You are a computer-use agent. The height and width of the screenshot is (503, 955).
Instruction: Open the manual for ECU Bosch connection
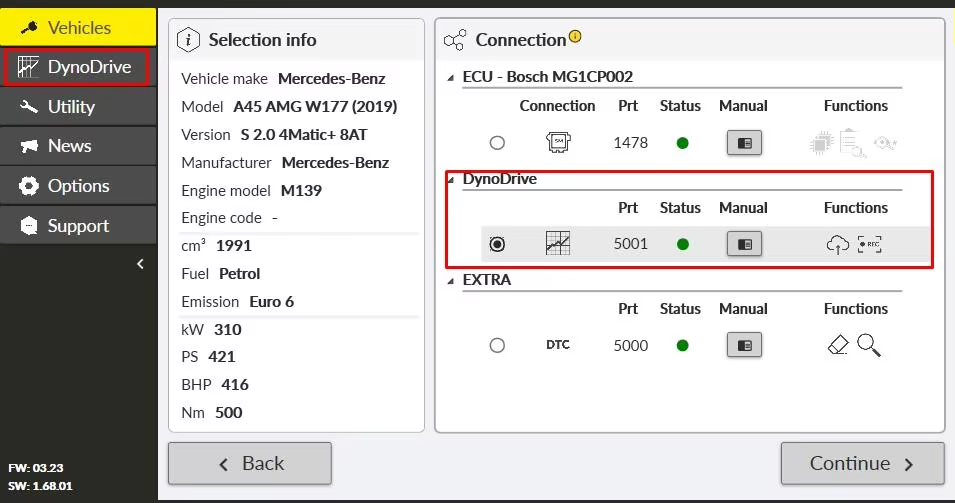tap(744, 143)
